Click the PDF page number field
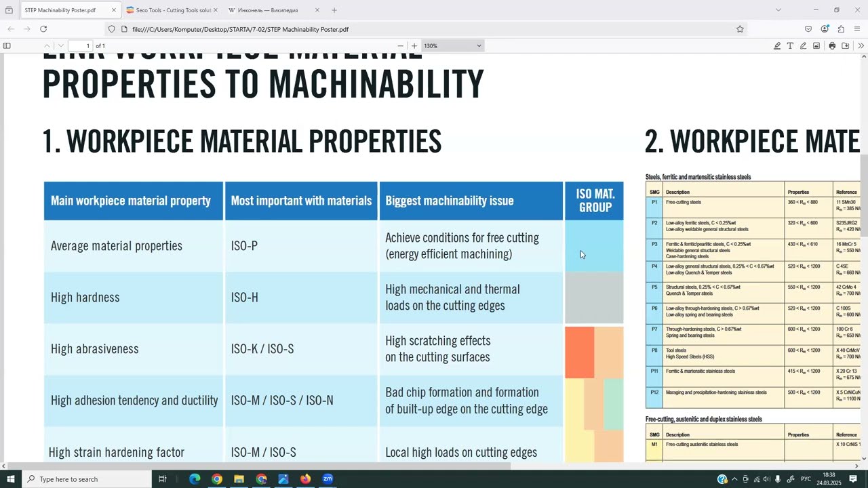This screenshot has width=868, height=488. (80, 46)
